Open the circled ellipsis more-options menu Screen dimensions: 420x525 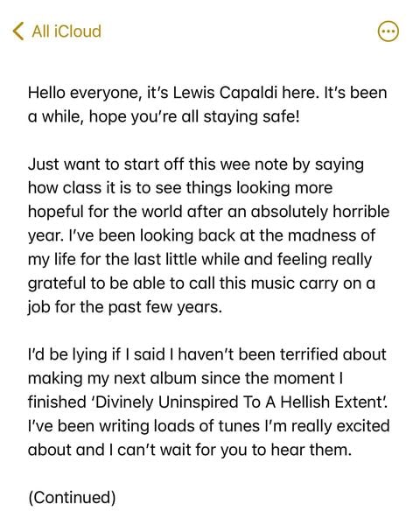point(388,31)
